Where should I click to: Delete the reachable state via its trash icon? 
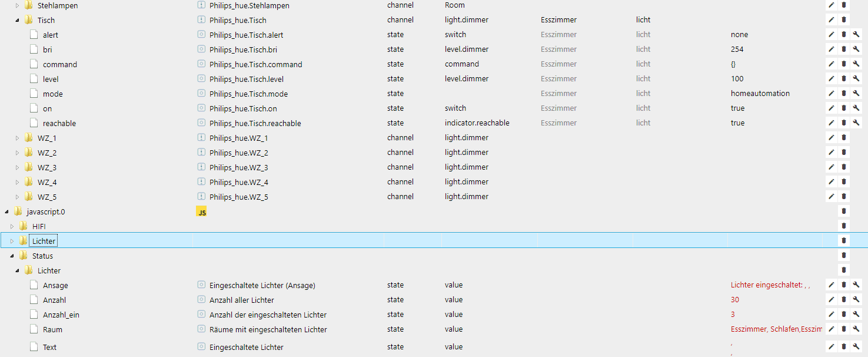(843, 123)
